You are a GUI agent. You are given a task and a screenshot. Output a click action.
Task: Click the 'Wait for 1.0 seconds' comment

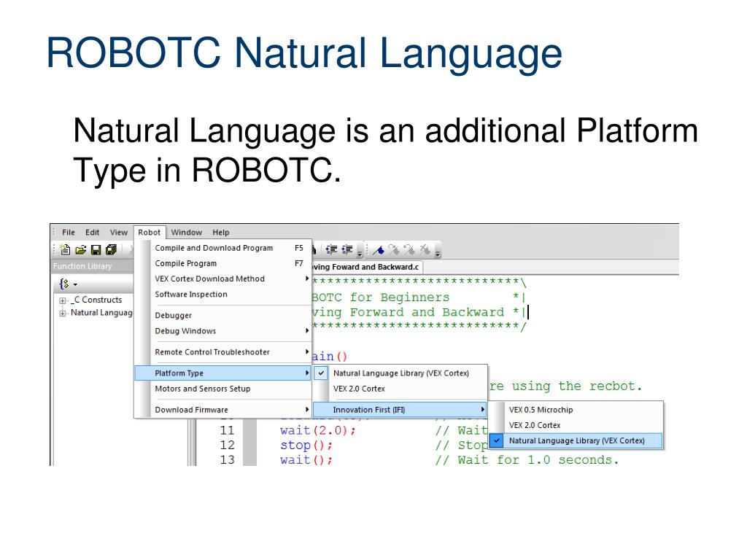[527, 460]
